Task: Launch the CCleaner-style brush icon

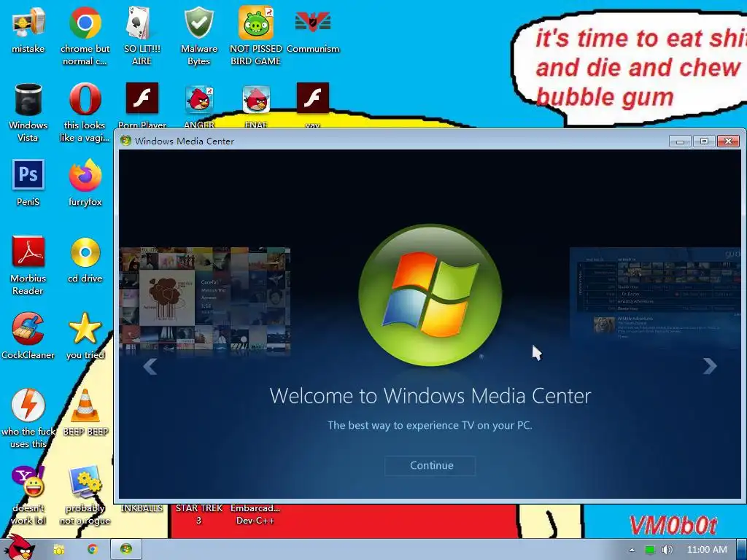Action: 28,329
